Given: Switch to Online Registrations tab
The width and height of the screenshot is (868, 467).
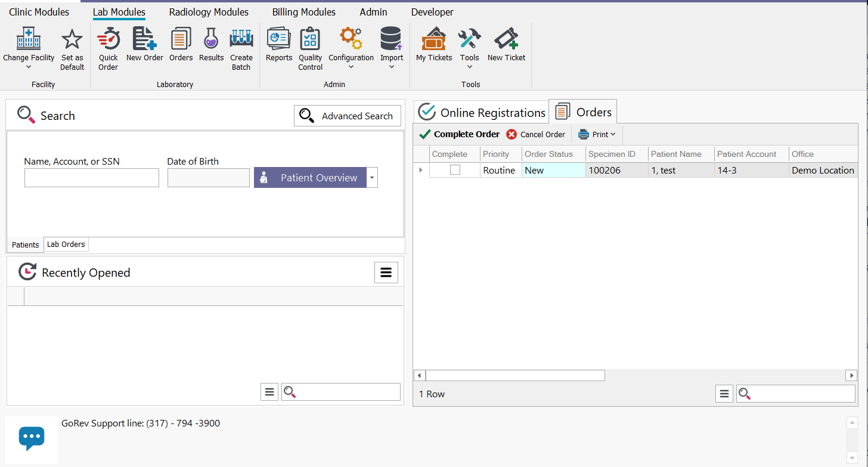Looking at the screenshot, I should [481, 112].
